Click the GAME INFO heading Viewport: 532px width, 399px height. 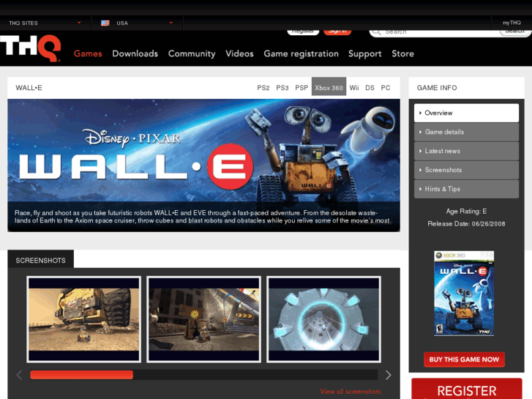click(437, 88)
